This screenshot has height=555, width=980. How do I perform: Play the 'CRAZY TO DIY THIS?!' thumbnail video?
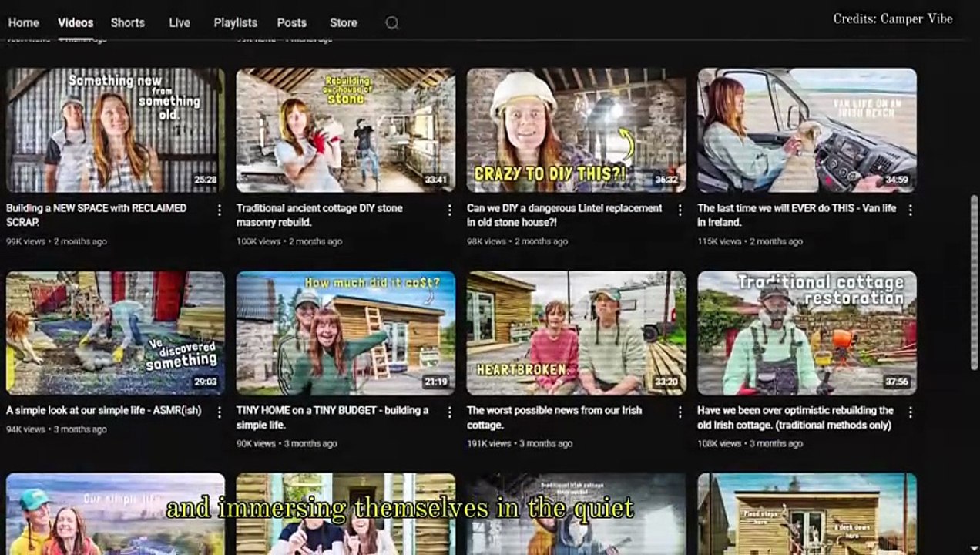coord(576,130)
